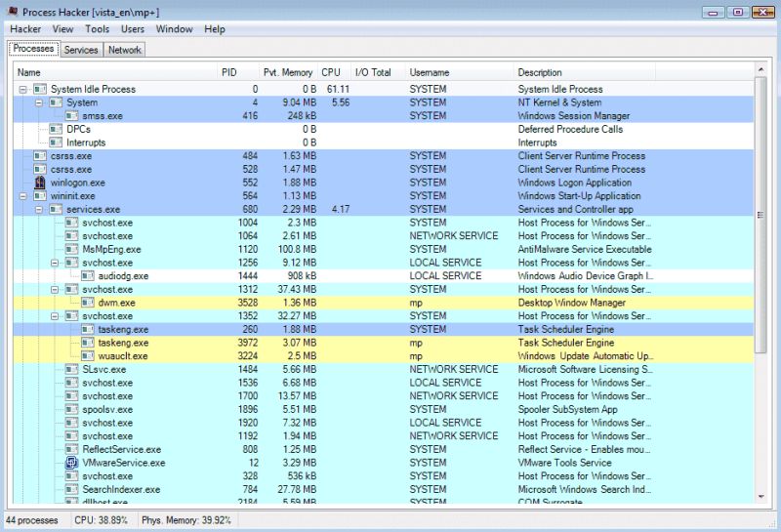Click the scrollbar down arrow
The height and width of the screenshot is (532, 781).
click(760, 496)
